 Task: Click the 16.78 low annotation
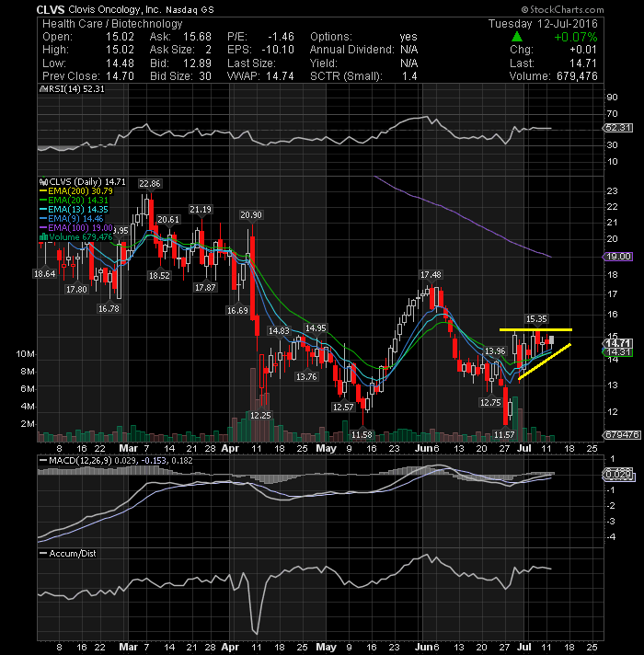pyautogui.click(x=109, y=309)
